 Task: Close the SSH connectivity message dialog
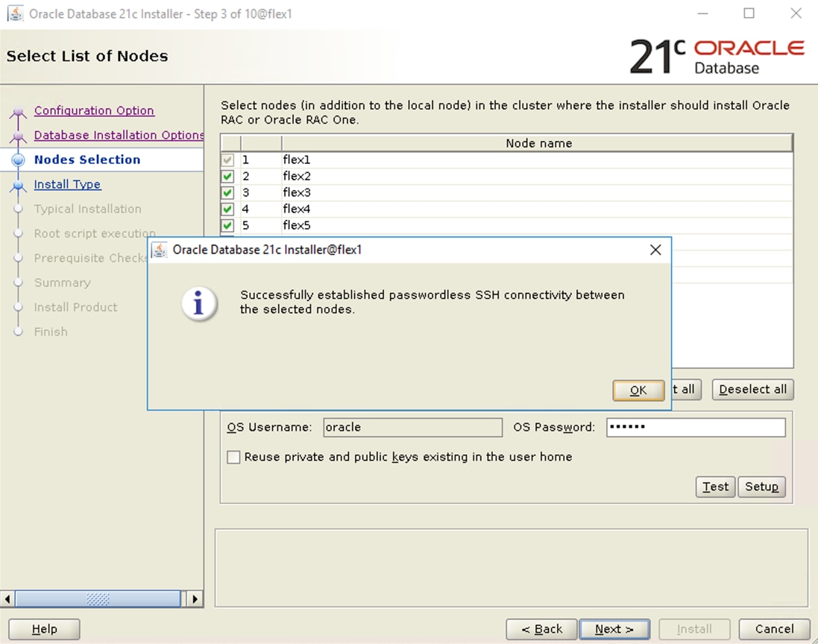click(x=655, y=250)
